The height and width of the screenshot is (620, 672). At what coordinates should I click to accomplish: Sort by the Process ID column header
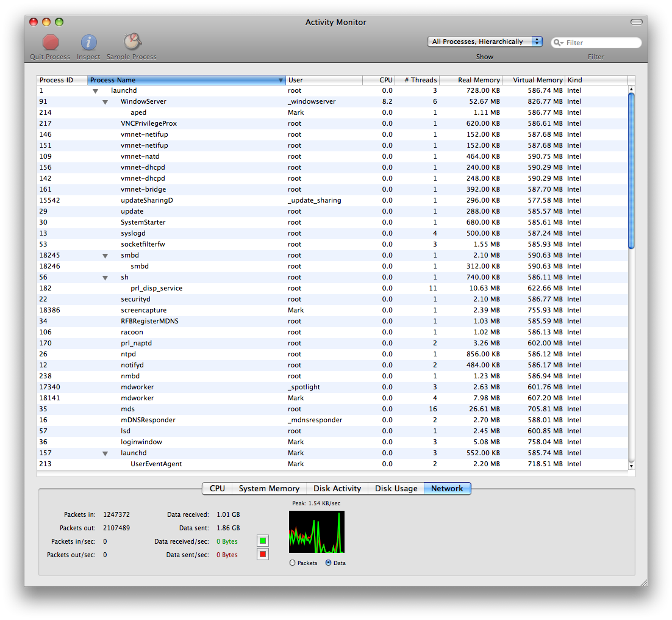pos(62,80)
